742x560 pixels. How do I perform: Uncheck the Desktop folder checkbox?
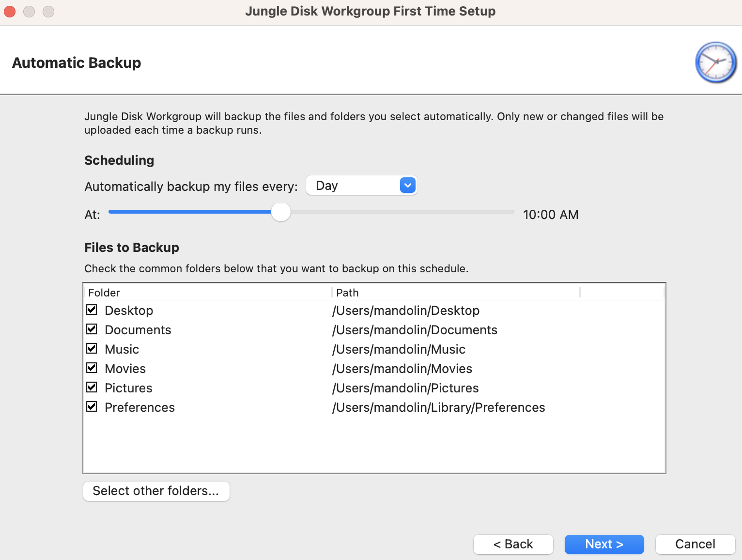(x=92, y=310)
